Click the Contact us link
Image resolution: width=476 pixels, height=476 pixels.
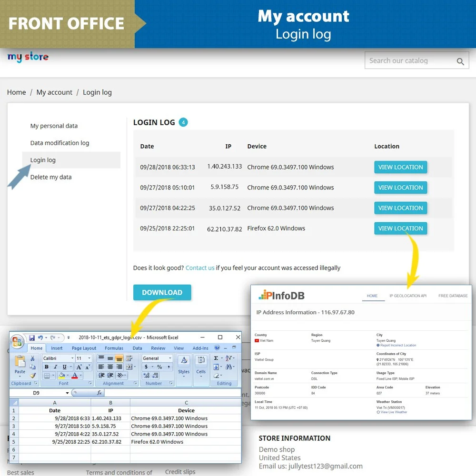200,268
